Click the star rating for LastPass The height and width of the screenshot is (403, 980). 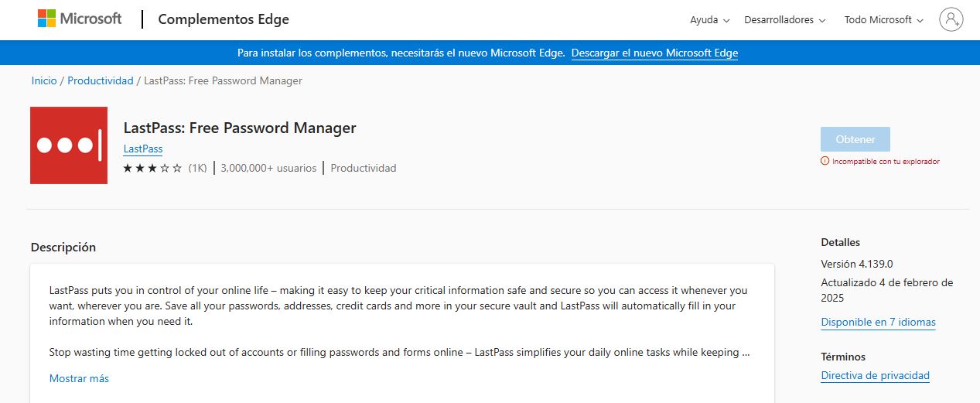tap(152, 168)
